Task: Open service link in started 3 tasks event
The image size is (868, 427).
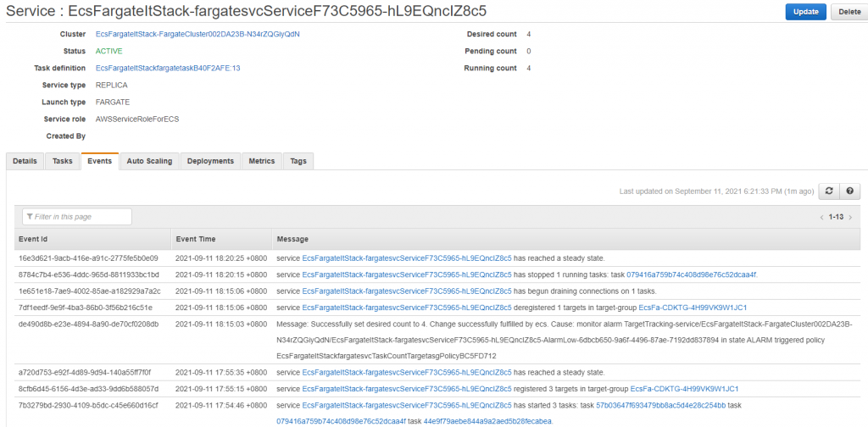Action: [407, 406]
